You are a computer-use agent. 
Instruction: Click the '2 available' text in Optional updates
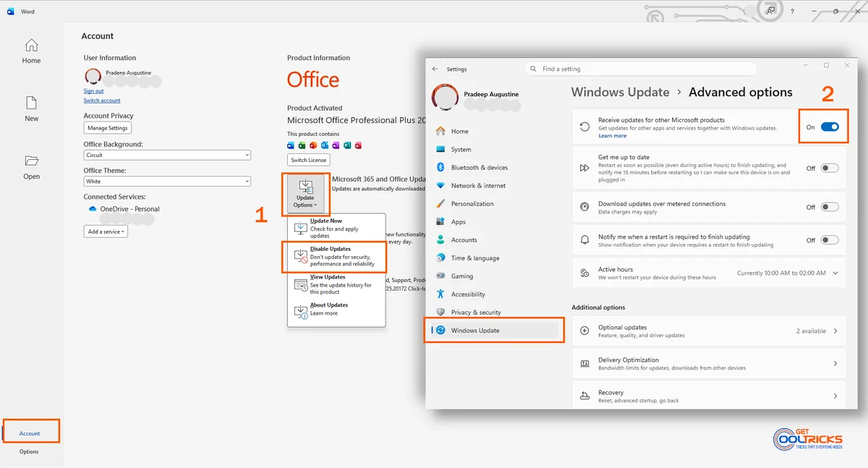(x=811, y=331)
